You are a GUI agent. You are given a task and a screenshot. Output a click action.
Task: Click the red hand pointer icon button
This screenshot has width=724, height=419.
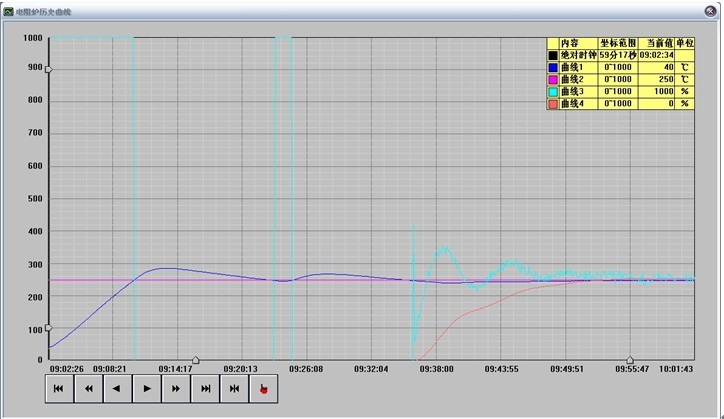click(x=264, y=388)
